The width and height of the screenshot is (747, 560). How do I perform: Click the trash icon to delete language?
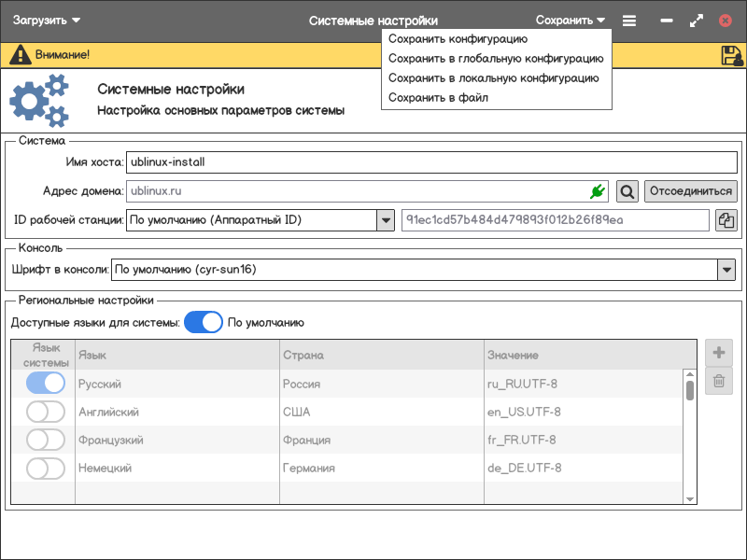[718, 380]
